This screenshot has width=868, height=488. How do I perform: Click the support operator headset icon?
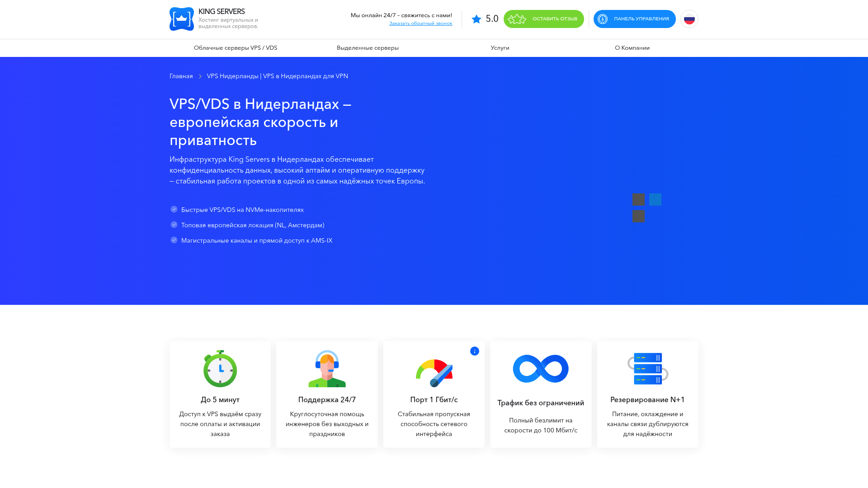[x=327, y=369]
